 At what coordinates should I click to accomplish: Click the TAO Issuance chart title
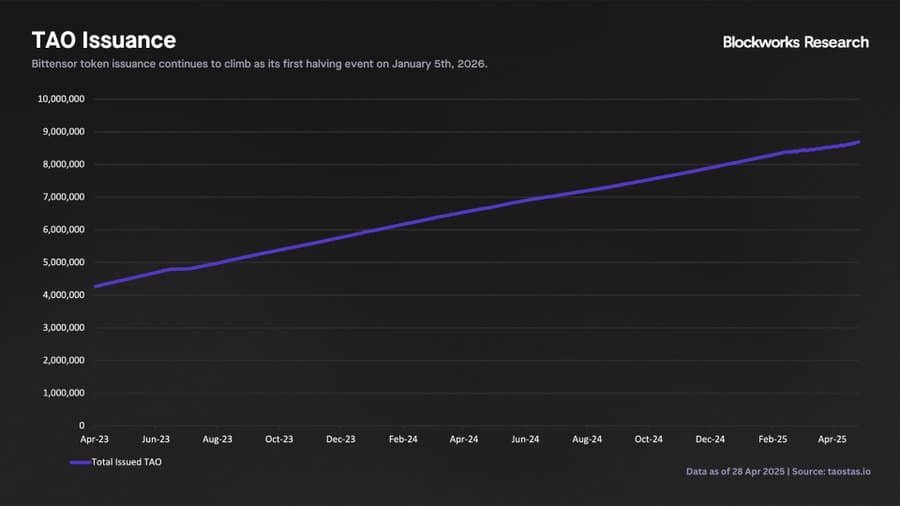104,40
